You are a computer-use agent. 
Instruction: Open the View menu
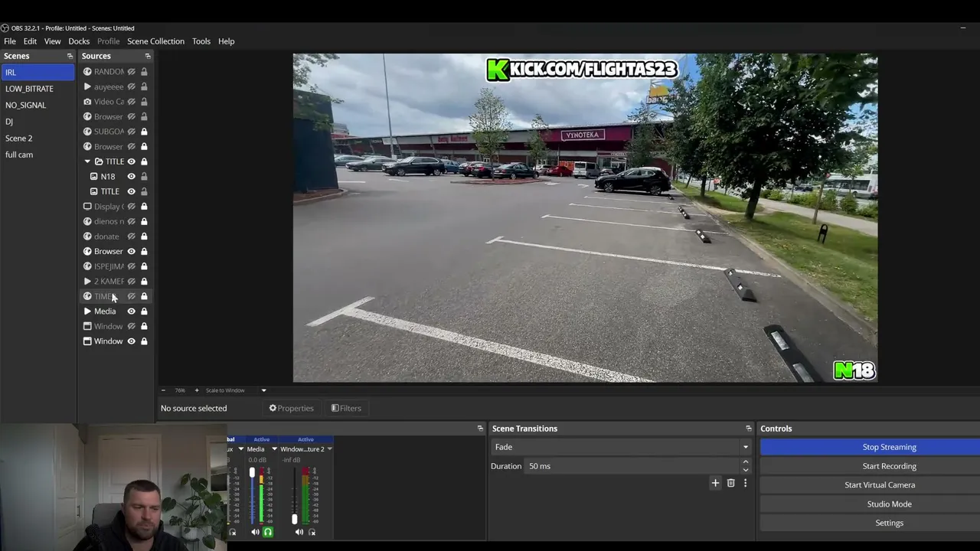click(x=52, y=41)
